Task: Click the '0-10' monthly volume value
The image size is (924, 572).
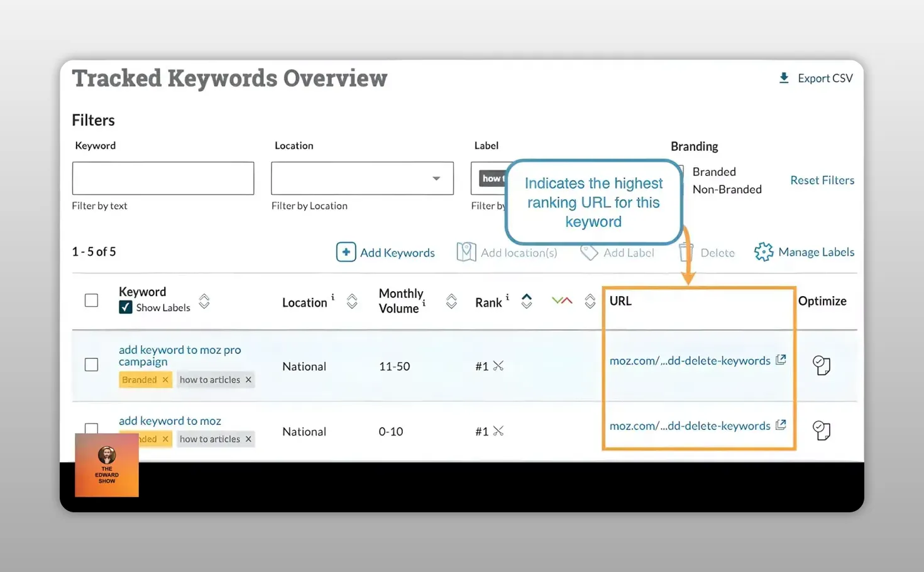Action: 391,432
